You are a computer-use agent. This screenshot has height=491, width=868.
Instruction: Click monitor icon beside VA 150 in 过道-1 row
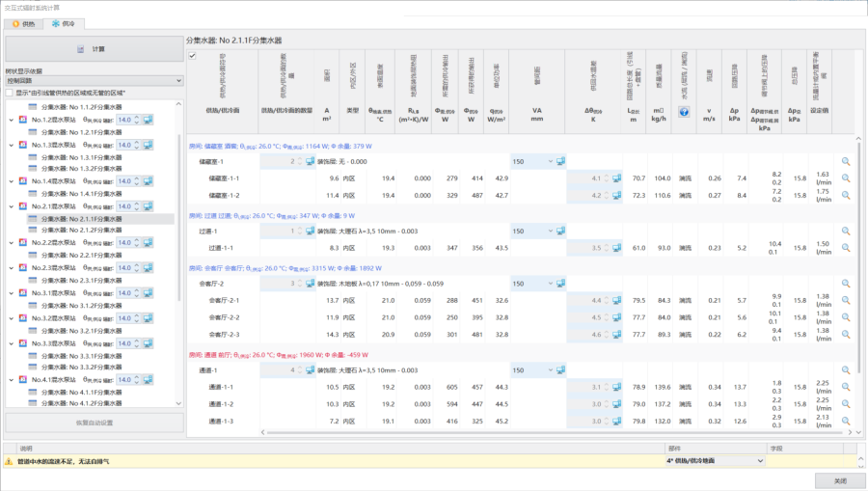560,231
